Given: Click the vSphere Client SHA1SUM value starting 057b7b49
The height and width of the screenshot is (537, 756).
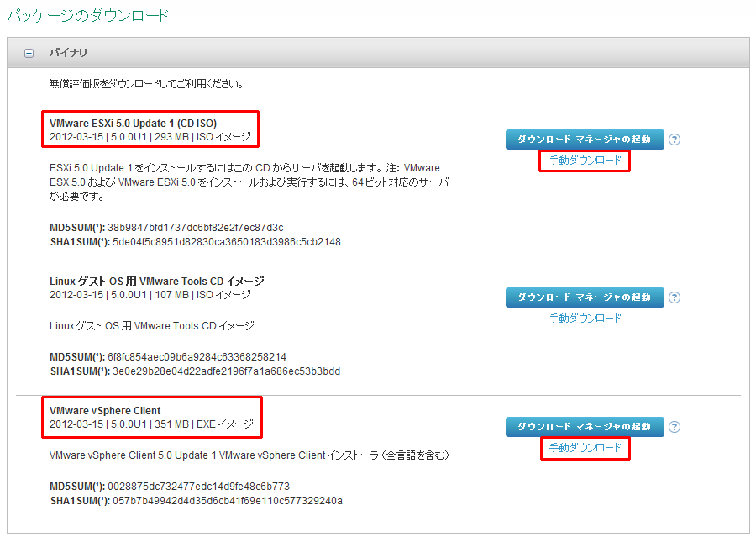Looking at the screenshot, I should [228, 501].
